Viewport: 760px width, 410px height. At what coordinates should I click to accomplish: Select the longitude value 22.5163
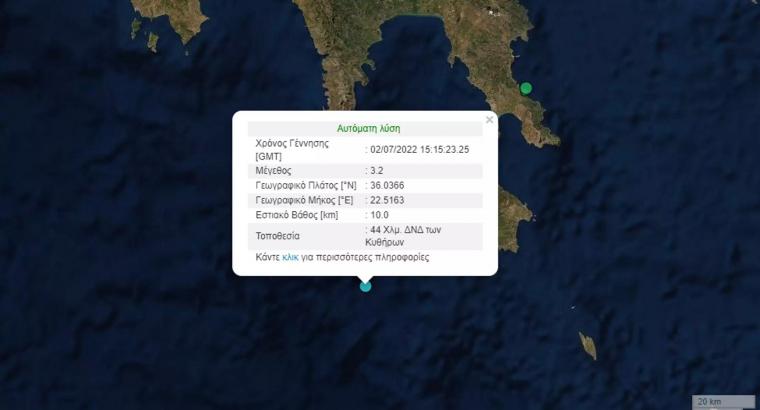[387, 200]
